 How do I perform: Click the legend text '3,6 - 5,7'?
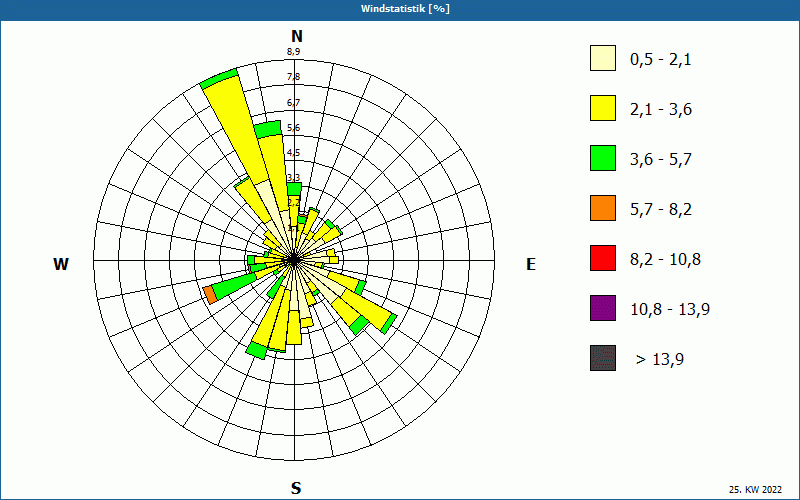(661, 160)
